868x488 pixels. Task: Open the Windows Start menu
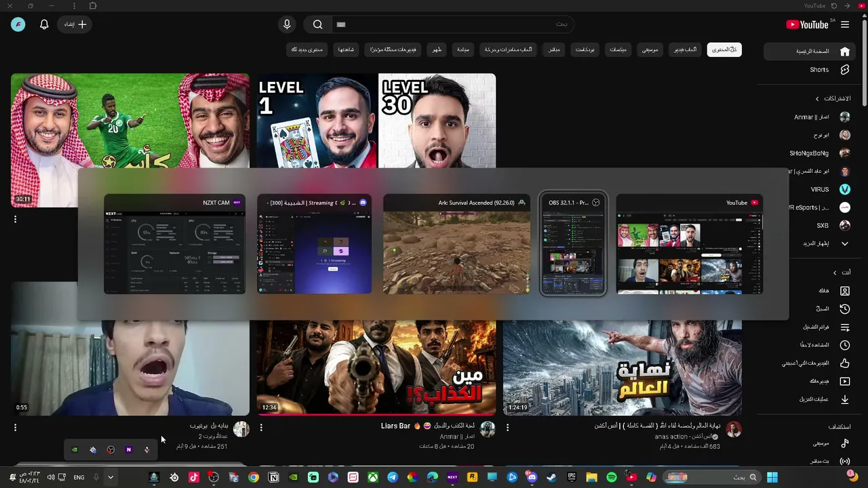[x=772, y=477]
